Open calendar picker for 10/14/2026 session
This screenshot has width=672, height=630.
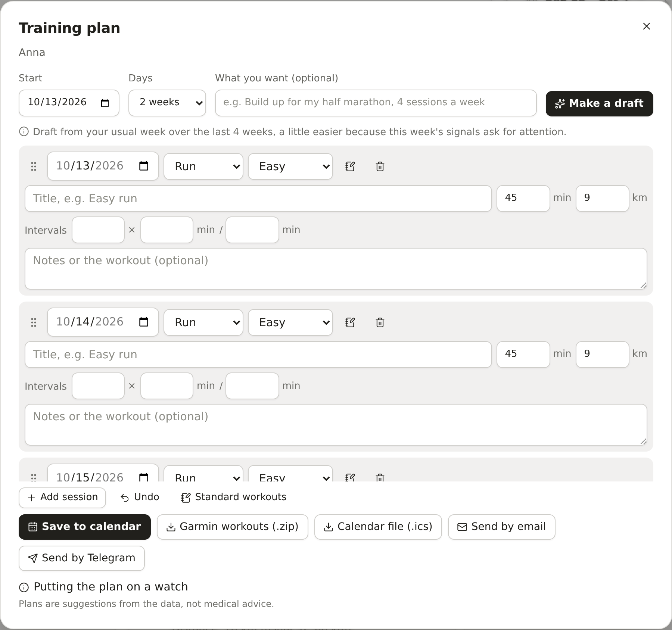(x=144, y=322)
